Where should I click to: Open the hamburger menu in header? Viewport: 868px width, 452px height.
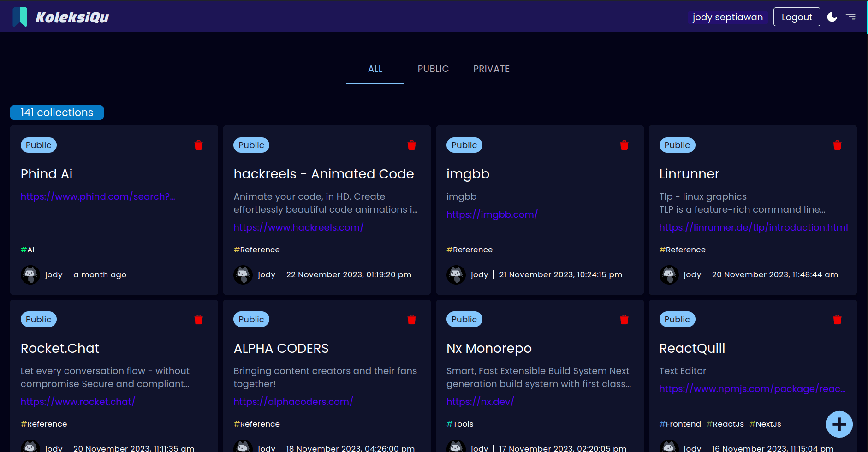850,17
